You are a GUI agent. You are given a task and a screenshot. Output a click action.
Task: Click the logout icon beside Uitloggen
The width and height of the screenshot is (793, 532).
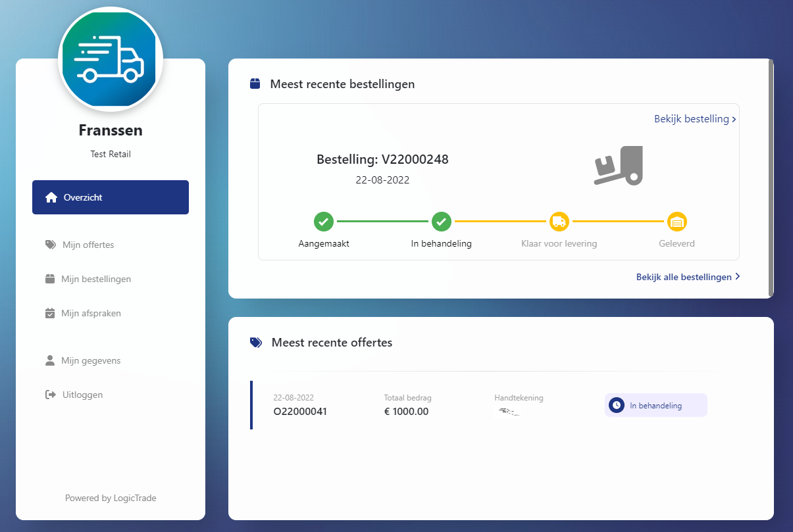pos(50,394)
